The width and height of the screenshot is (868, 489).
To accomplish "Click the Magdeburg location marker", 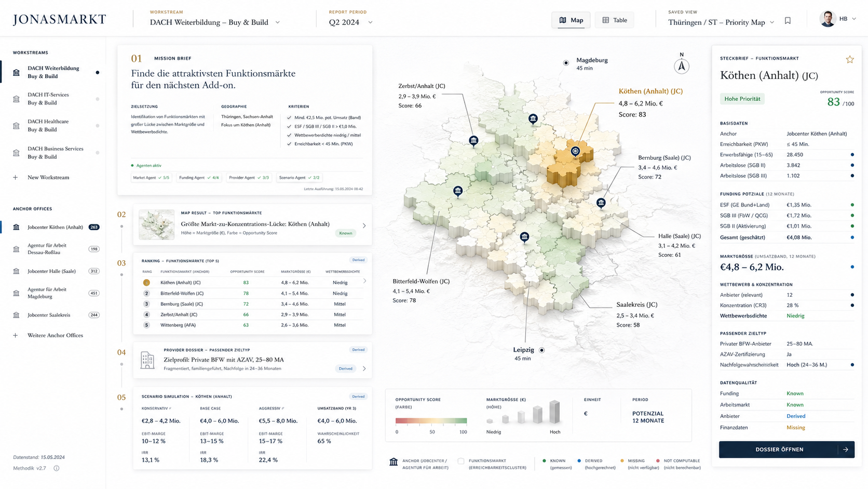I will (566, 63).
